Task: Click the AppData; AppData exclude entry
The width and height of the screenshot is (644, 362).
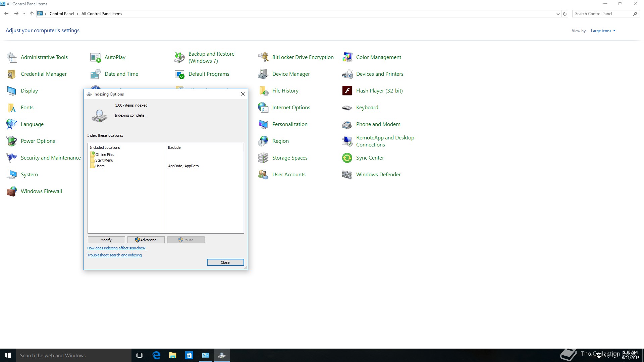Action: (183, 166)
